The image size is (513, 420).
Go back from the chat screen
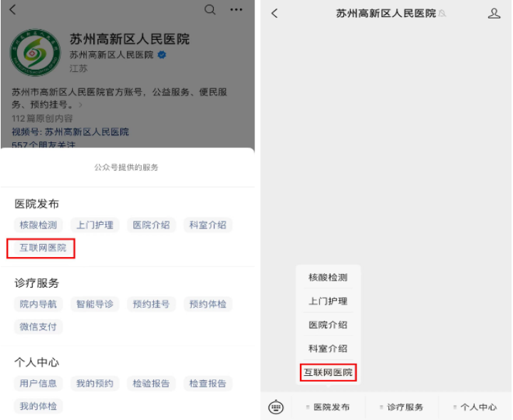[x=274, y=14]
